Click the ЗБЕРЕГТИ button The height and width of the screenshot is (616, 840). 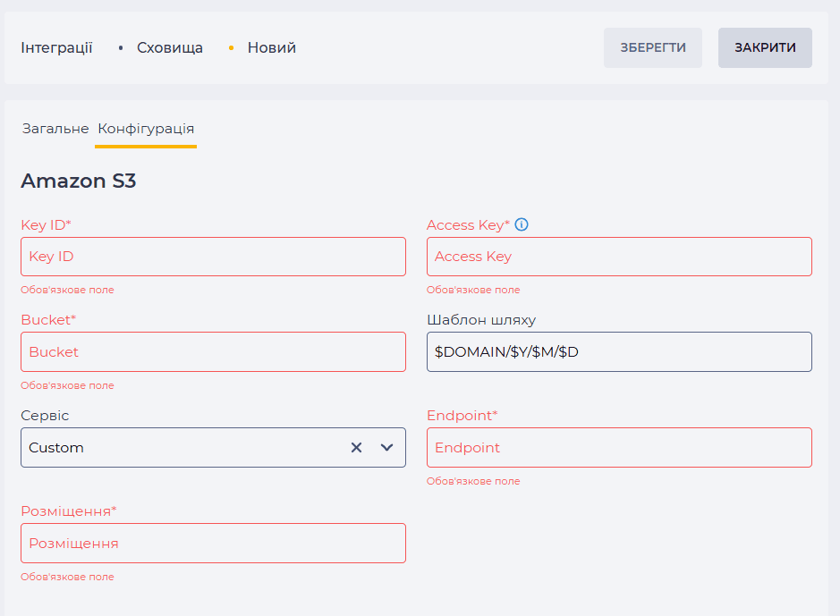point(652,47)
